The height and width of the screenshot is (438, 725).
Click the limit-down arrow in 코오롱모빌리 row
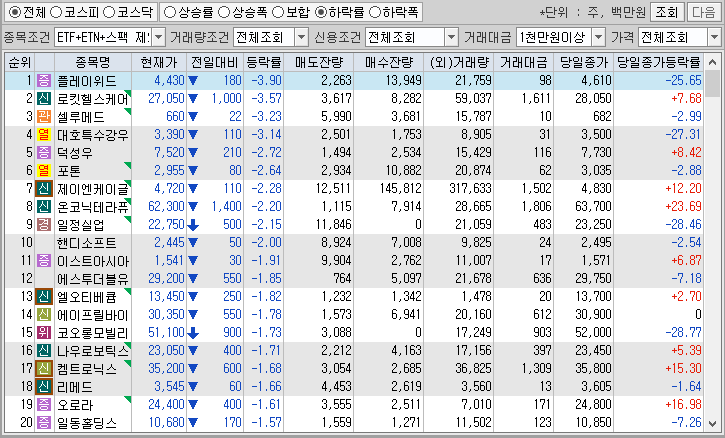click(193, 333)
